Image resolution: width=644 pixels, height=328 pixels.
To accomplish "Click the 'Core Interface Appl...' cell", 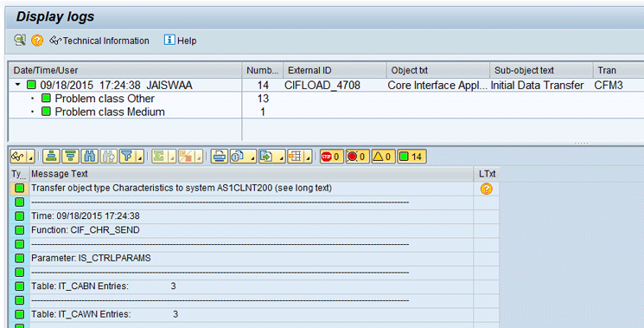I will pos(437,85).
